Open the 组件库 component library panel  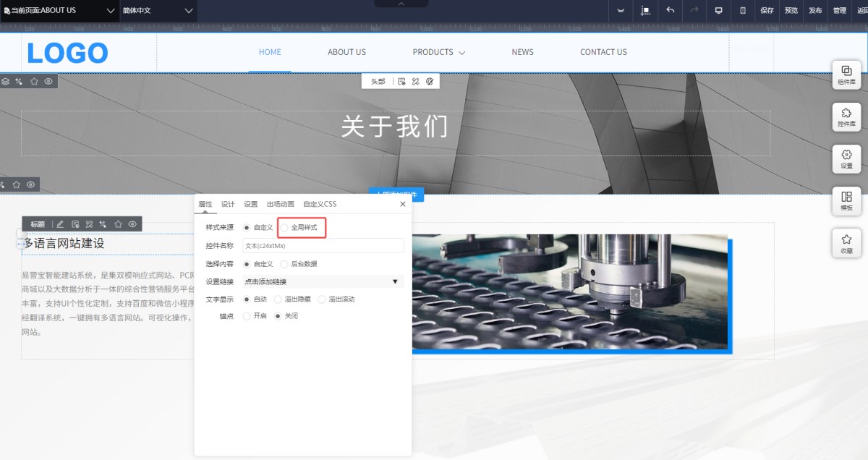coord(846,74)
